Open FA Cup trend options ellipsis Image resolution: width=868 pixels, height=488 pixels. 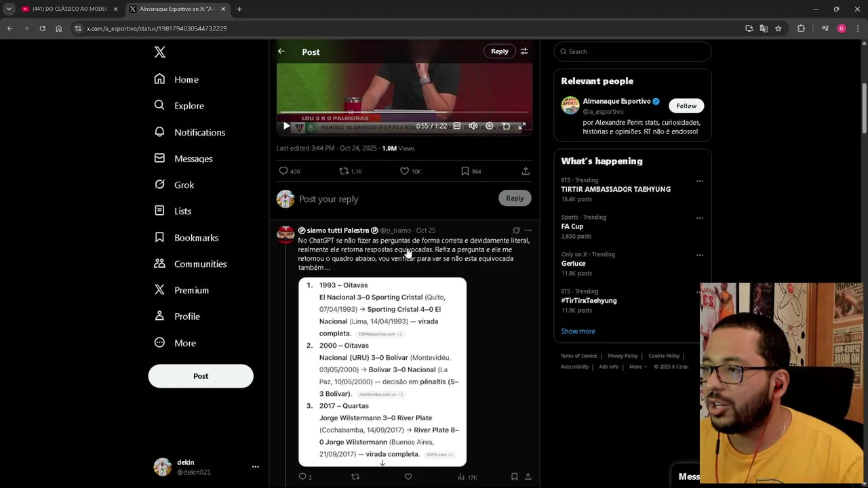coord(700,218)
